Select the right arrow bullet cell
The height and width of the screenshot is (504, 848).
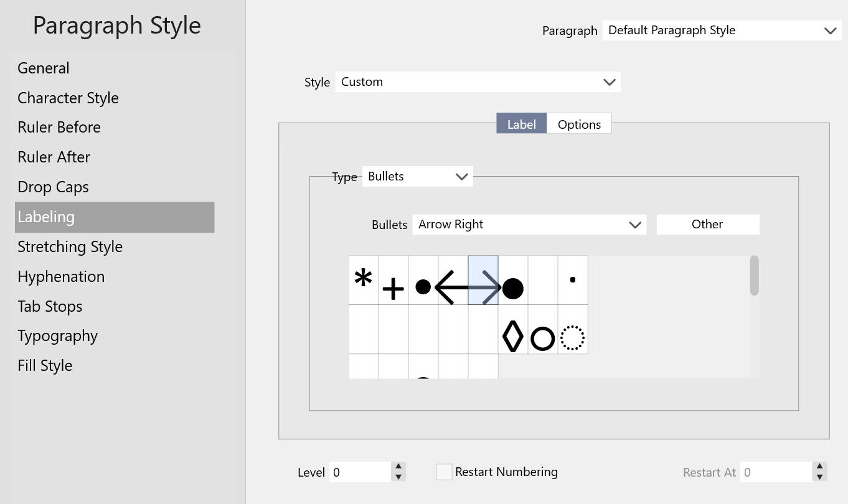tap(483, 280)
